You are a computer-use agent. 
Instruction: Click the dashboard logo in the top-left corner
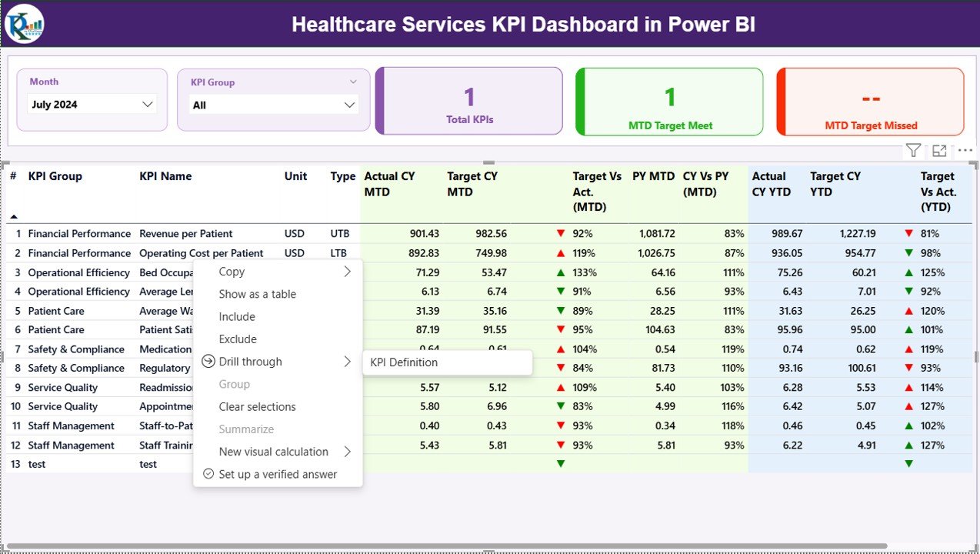pos(23,23)
